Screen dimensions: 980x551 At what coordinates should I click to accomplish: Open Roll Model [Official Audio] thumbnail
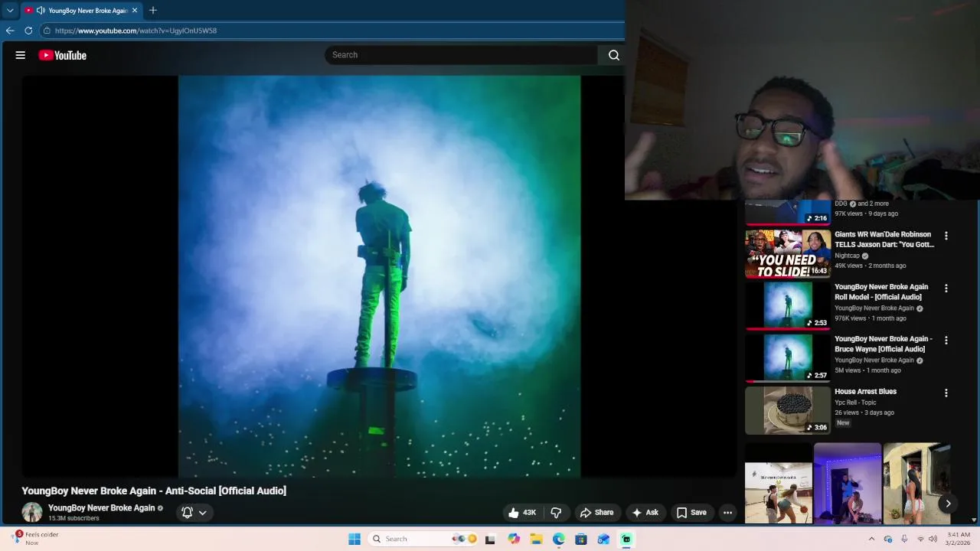click(788, 306)
